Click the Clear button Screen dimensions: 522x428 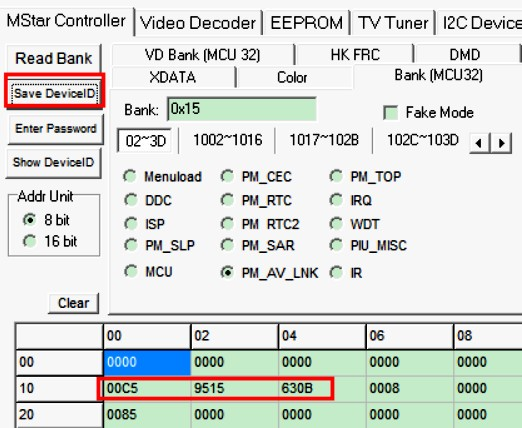coord(74,303)
